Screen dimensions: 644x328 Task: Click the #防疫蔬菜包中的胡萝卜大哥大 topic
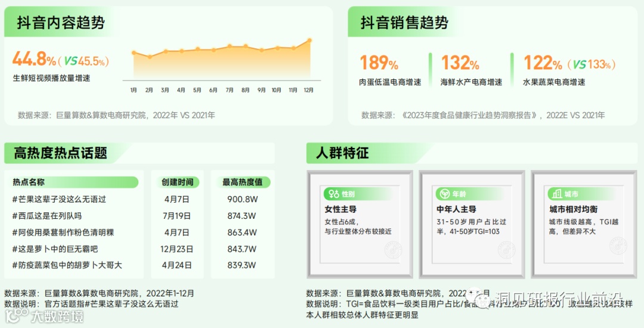(x=67, y=265)
